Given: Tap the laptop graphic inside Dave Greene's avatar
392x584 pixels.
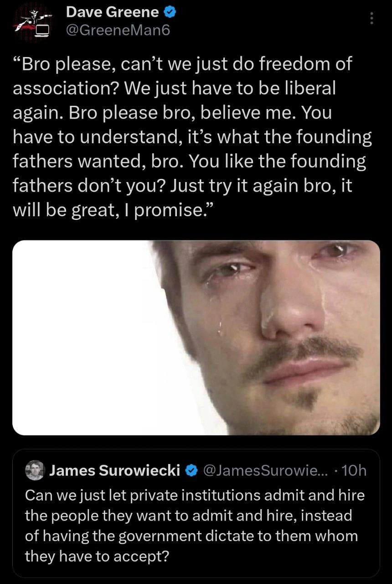Looking at the screenshot, I should (43, 31).
